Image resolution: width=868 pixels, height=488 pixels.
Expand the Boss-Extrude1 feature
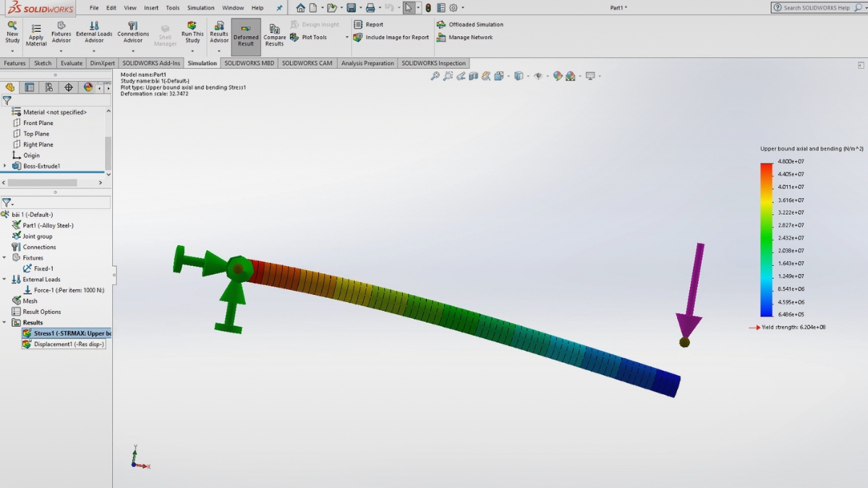(x=5, y=166)
